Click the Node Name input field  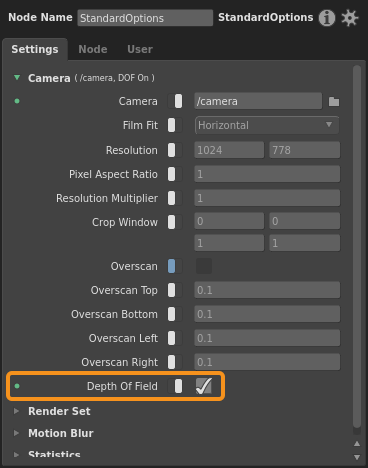tap(145, 18)
